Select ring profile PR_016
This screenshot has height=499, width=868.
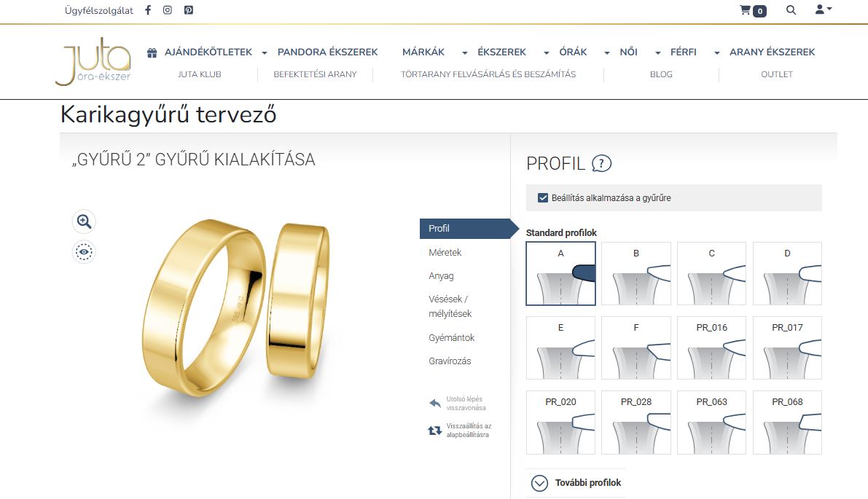(x=711, y=347)
